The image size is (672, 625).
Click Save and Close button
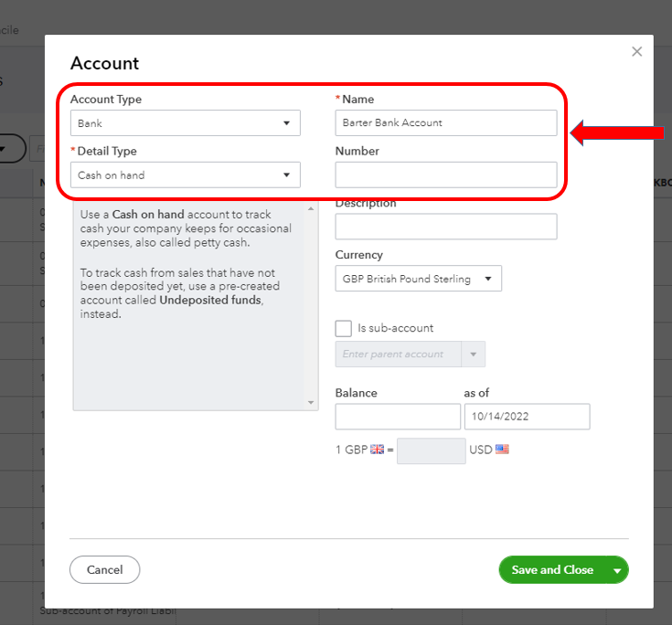coord(552,570)
